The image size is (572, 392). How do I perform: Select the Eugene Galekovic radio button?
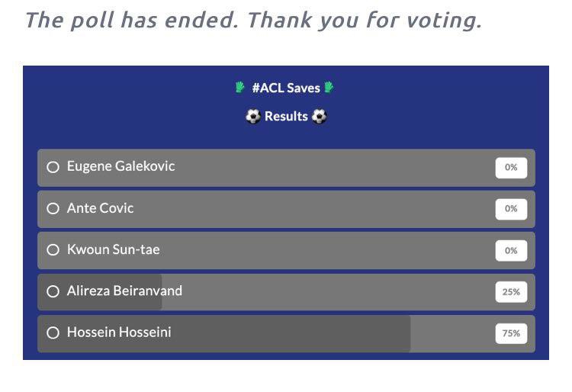coord(53,167)
